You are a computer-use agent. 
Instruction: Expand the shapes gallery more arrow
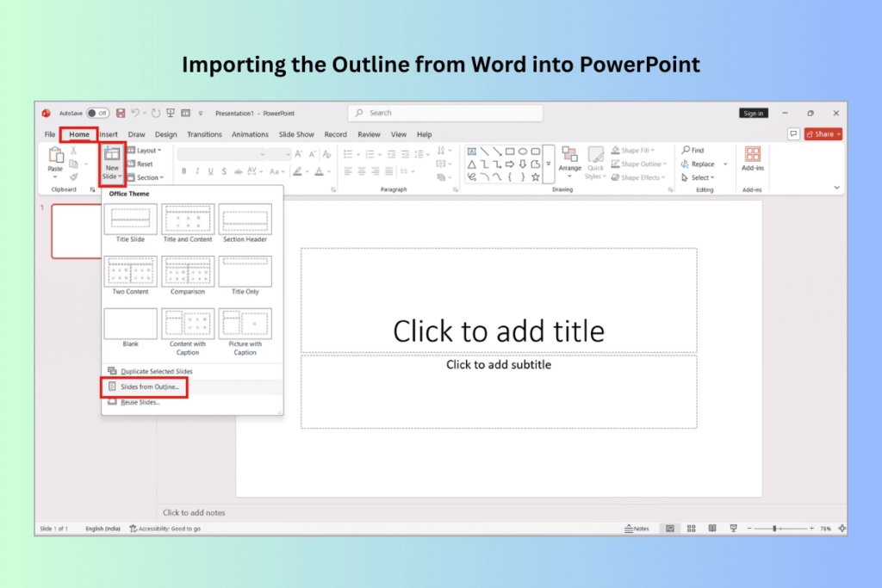pyautogui.click(x=549, y=164)
